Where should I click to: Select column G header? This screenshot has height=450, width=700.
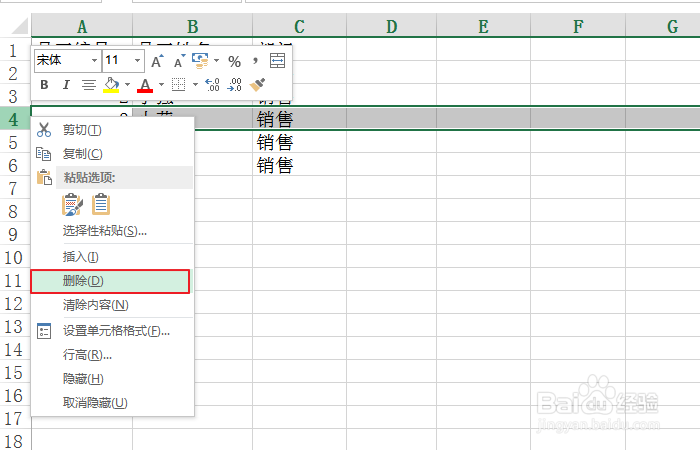pyautogui.click(x=663, y=26)
